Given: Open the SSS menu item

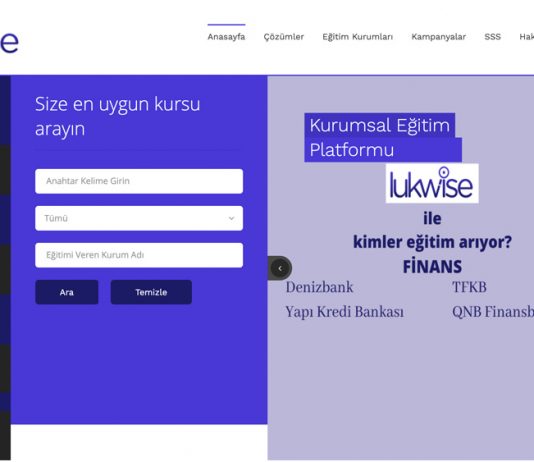Looking at the screenshot, I should [x=492, y=37].
